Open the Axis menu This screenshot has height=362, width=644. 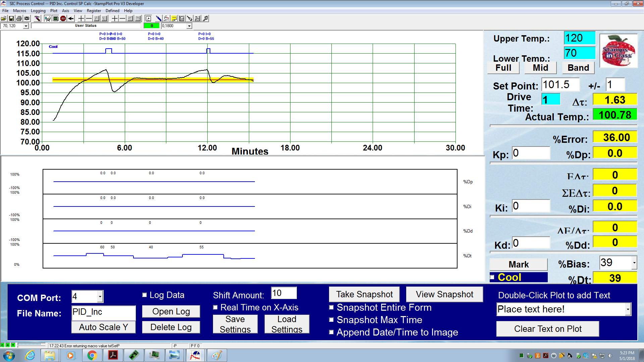[65, 11]
